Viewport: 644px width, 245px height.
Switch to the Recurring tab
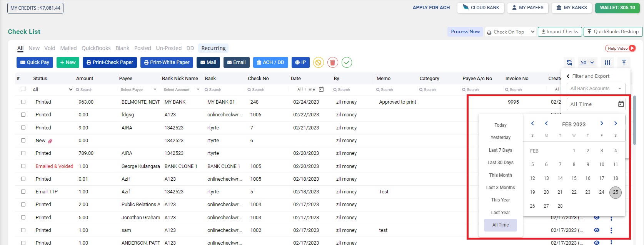[213, 48]
